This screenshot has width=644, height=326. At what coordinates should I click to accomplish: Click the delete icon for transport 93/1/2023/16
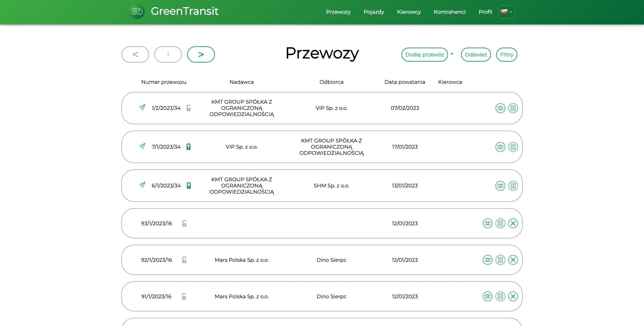513,223
